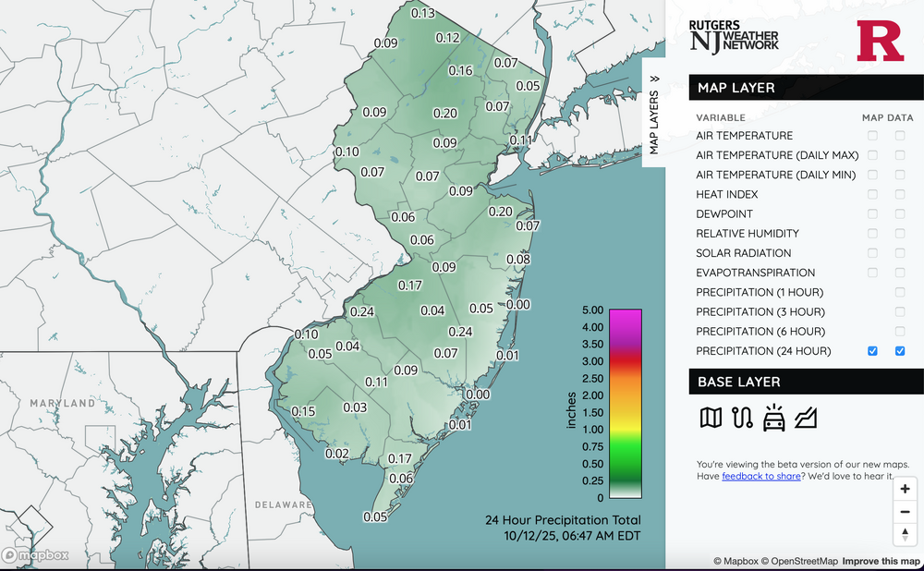This screenshot has width=924, height=571.
Task: Collapse the Map Layers side panel
Action: (653, 111)
